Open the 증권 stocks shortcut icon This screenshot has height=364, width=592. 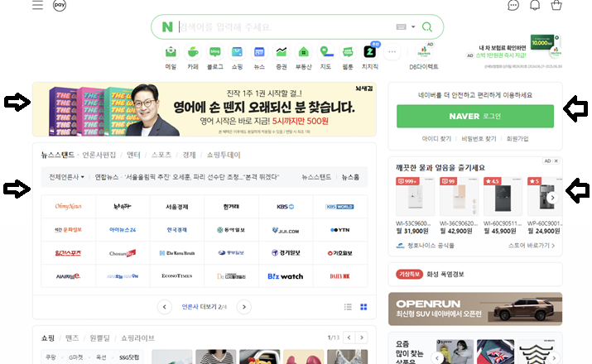282,52
